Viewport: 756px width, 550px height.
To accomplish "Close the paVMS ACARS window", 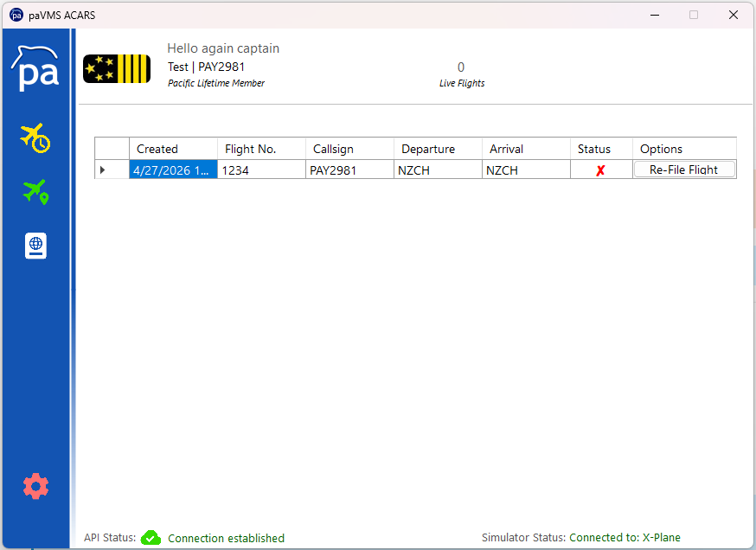I will coord(734,15).
